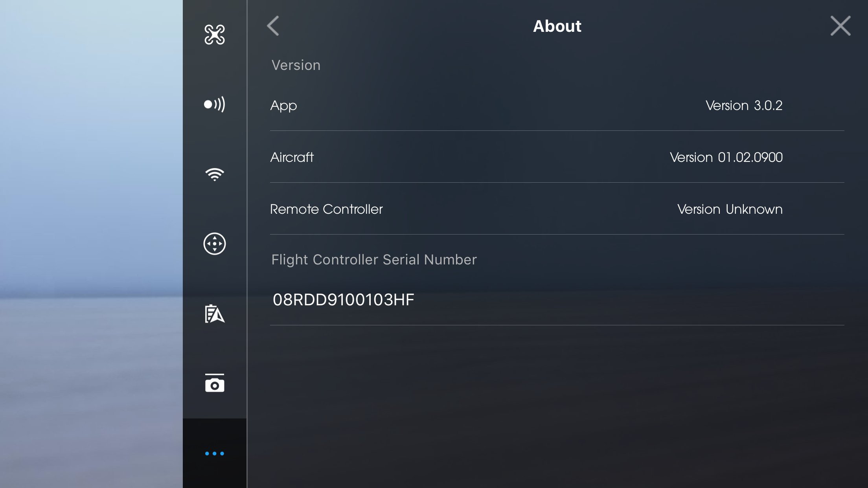Select the signal/transmission icon
Viewport: 868px width, 488px height.
click(x=215, y=104)
